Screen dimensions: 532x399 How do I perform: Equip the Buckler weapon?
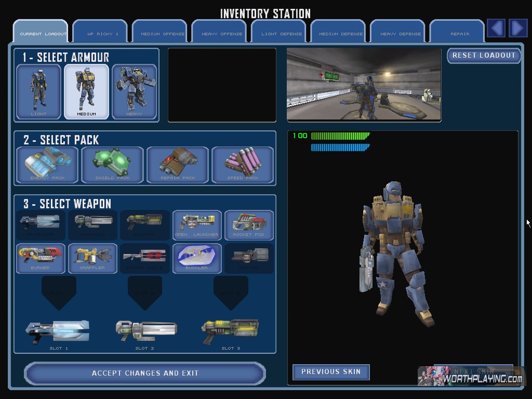point(197,258)
